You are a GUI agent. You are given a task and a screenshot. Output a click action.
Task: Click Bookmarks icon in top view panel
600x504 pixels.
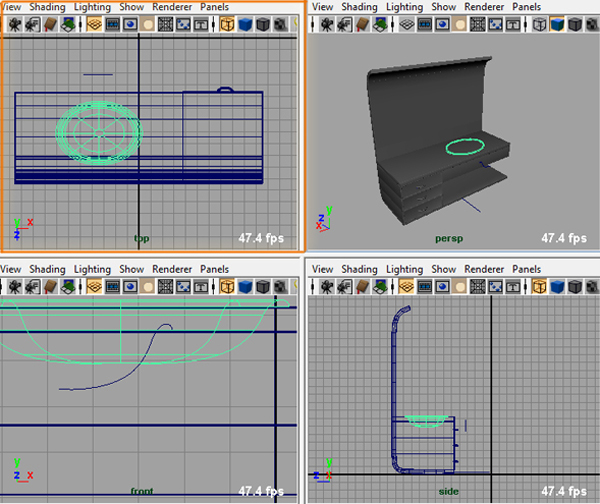50,24
